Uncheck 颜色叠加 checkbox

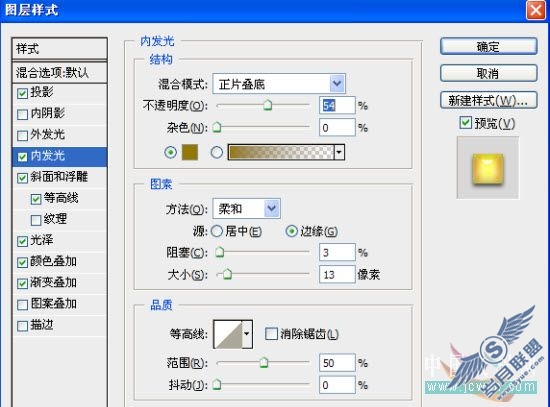click(22, 262)
